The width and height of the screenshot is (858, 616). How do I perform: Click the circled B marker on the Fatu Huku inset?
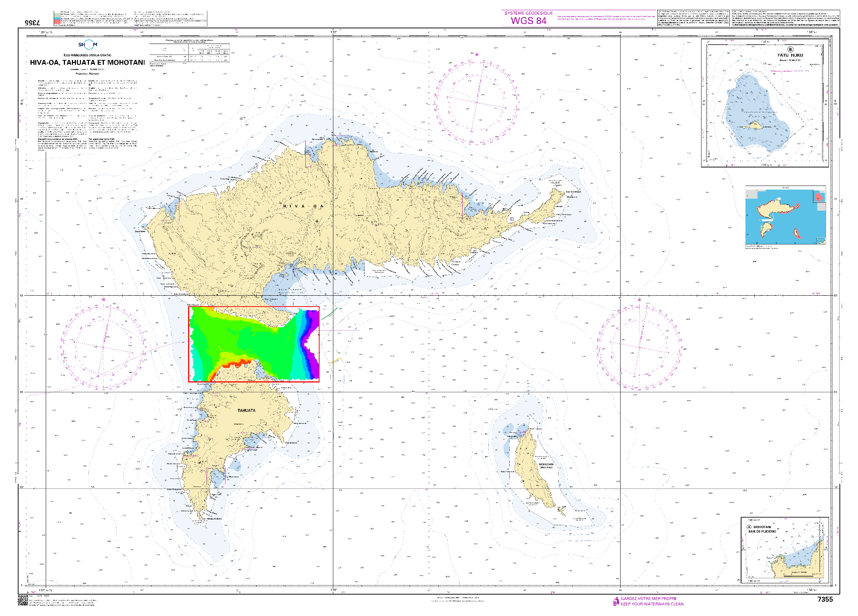point(790,49)
